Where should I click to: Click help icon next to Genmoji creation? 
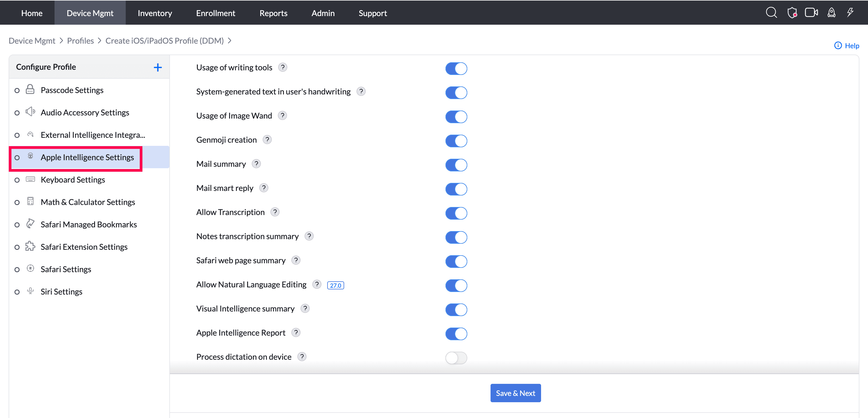pos(267,140)
